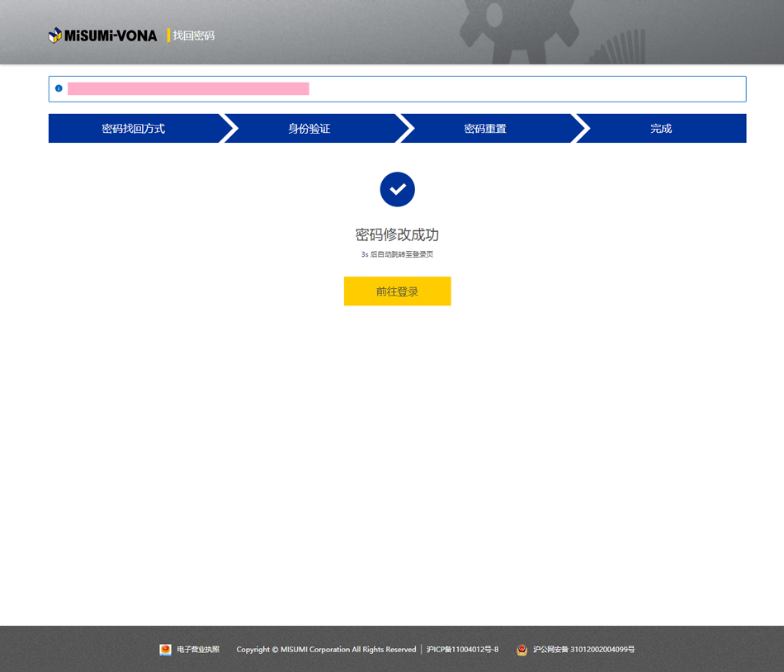The height and width of the screenshot is (672, 784).
Task: Click the 电子营业执照 badge icon in footer
Action: (x=165, y=650)
